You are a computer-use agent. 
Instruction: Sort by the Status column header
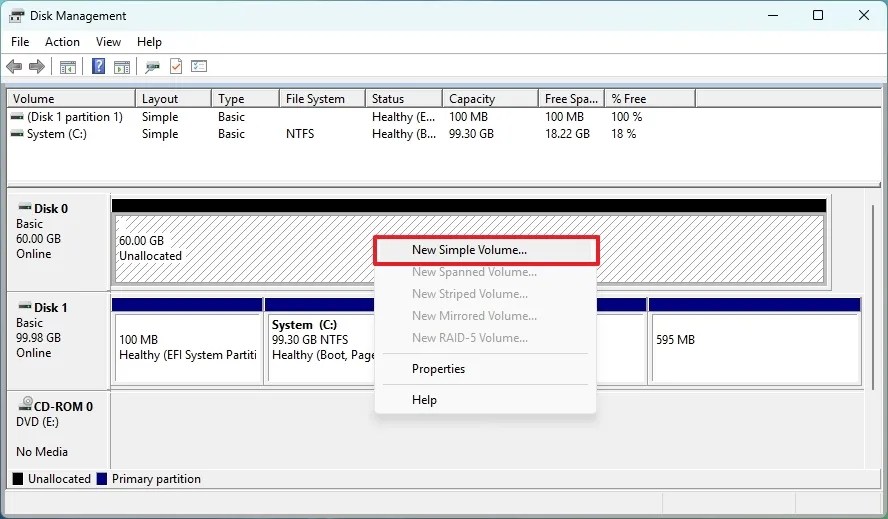pos(404,99)
